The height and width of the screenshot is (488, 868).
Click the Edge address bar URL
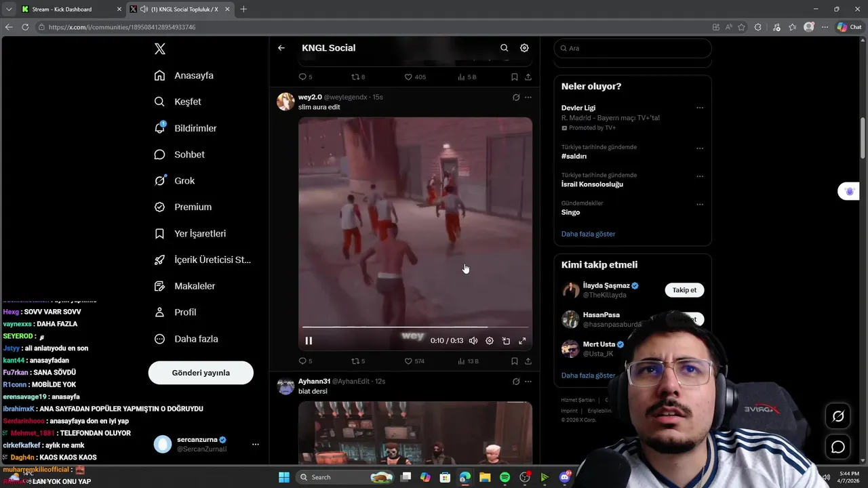(x=122, y=27)
